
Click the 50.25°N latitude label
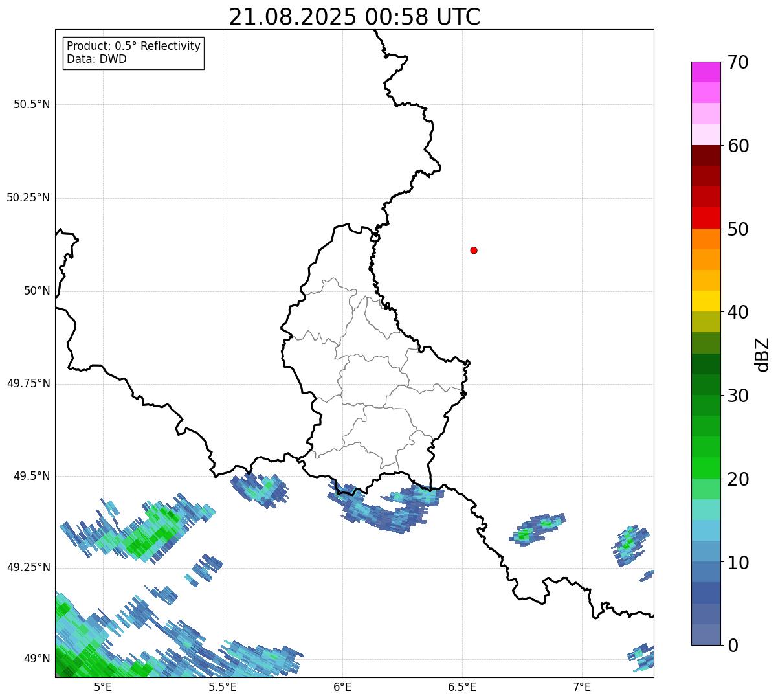point(28,198)
